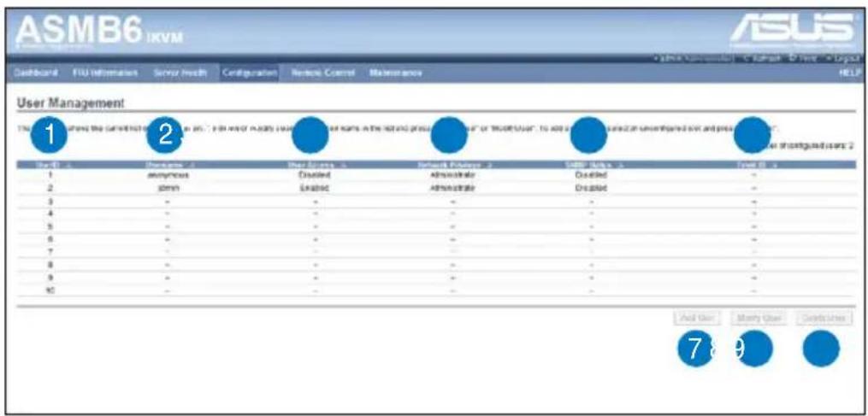
Task: Select user slot row 3
Action: [x=435, y=202]
